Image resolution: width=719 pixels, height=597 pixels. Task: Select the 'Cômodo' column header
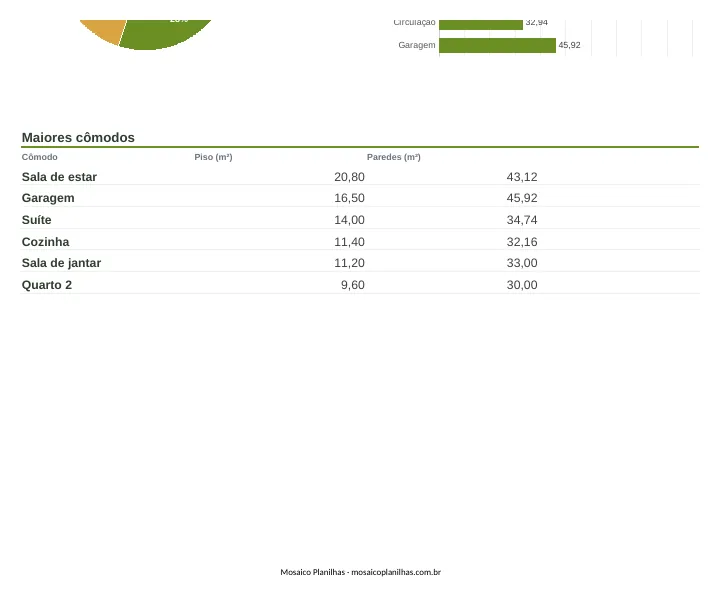point(39,157)
